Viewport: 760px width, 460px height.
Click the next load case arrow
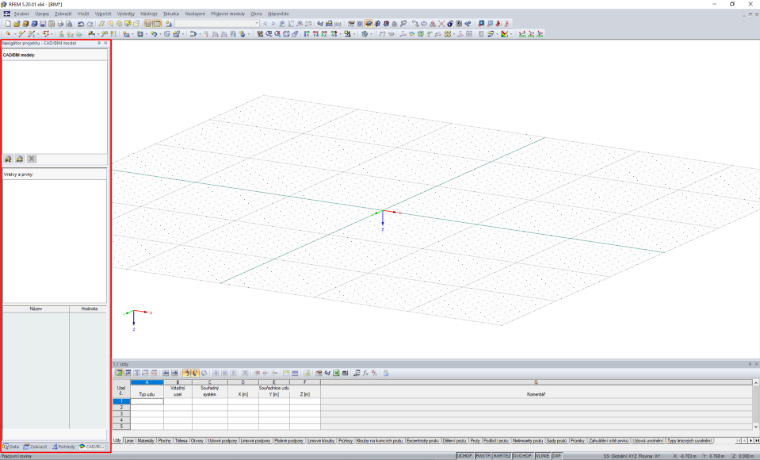point(273,23)
